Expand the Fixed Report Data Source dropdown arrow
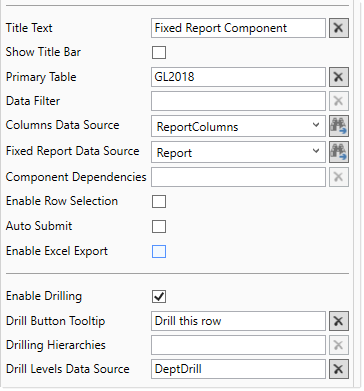 coord(316,151)
